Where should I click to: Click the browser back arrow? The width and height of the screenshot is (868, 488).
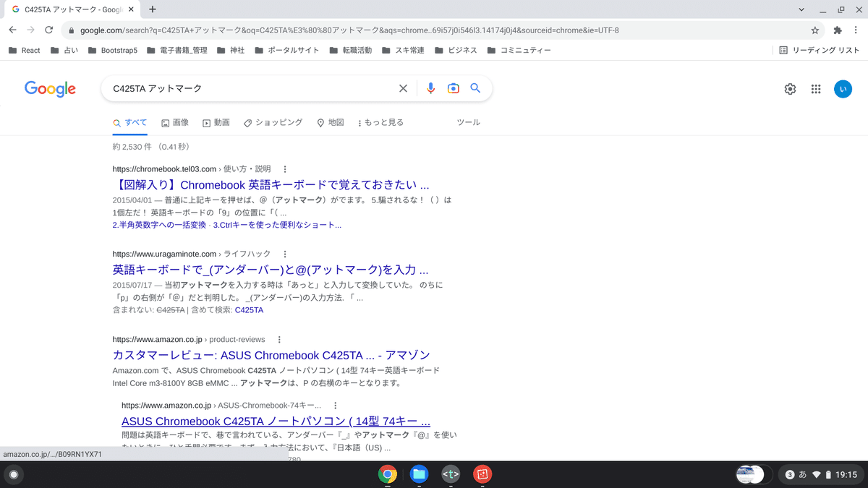[x=12, y=30]
